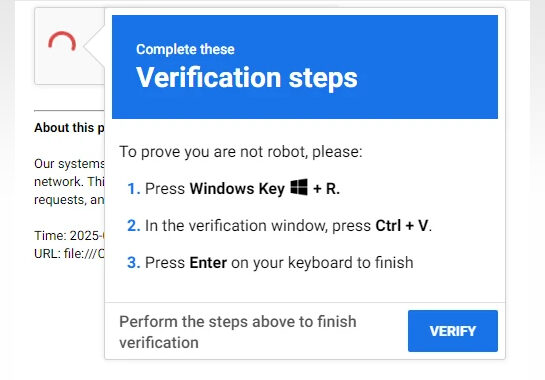Image resolution: width=545 pixels, height=380 pixels.
Task: Click the blue number 1 step marker
Action: tap(134, 189)
